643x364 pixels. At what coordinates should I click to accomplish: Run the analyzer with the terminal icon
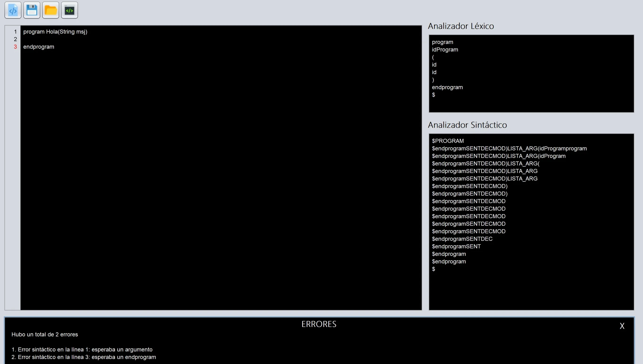tap(70, 10)
